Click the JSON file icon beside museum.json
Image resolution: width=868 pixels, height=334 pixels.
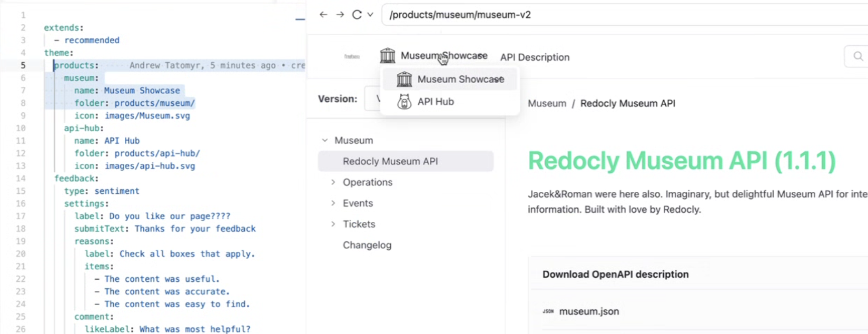tap(548, 311)
